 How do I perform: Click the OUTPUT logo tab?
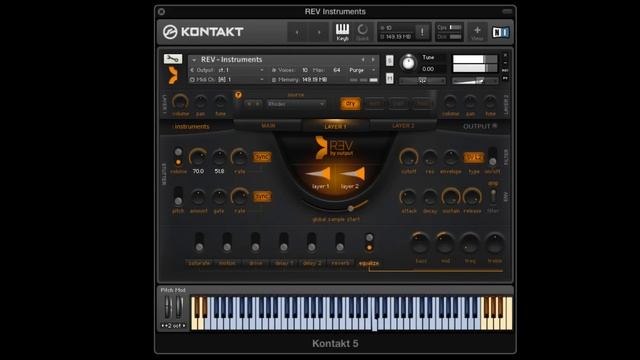pyautogui.click(x=480, y=126)
